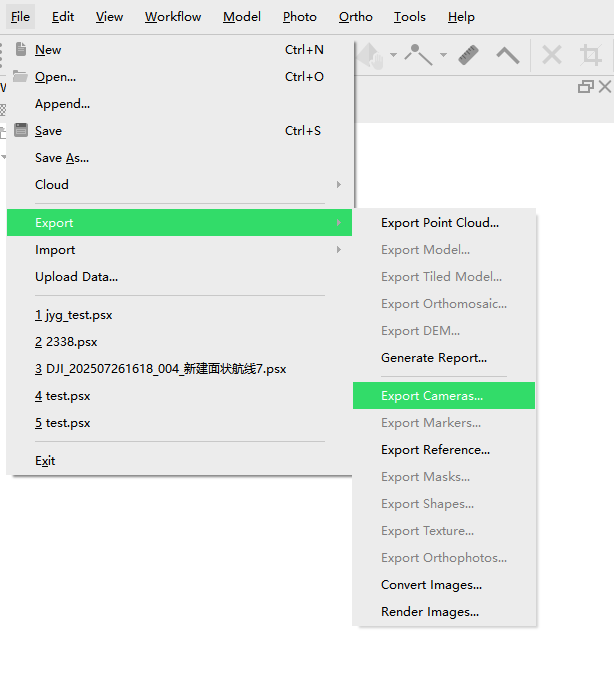The image size is (614, 679).
Task: Click the draw polyline tool icon
Action: (x=418, y=55)
